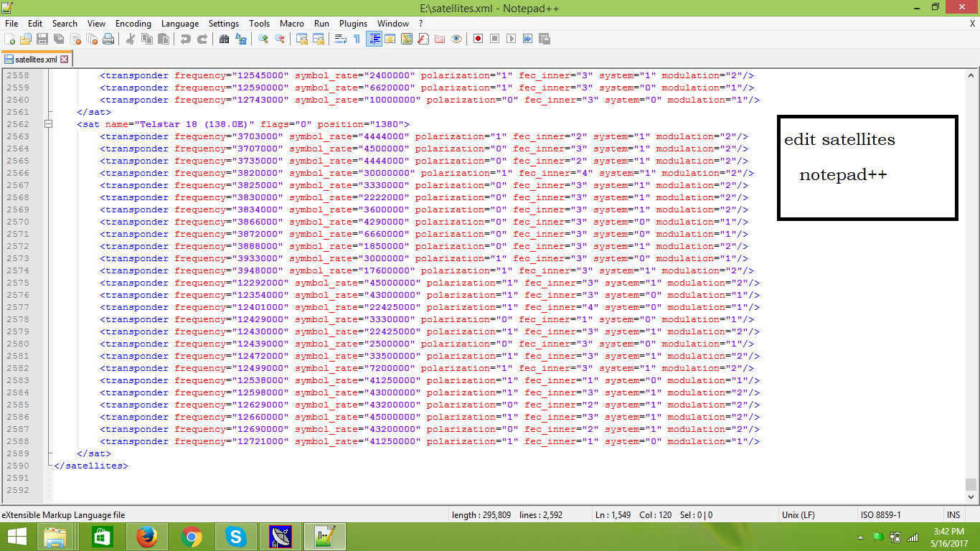This screenshot has height=551, width=980.
Task: Open the Plugins menu
Action: 353,24
